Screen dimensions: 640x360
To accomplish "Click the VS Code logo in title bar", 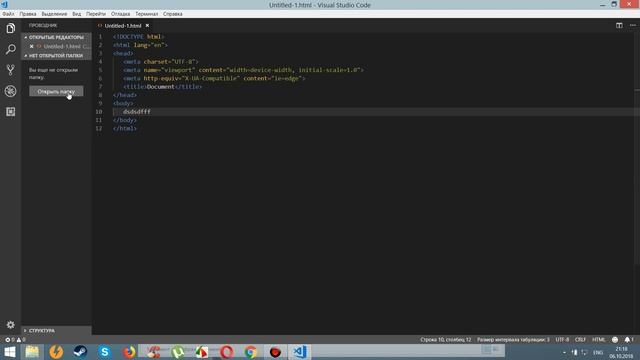I will tap(4, 4).
